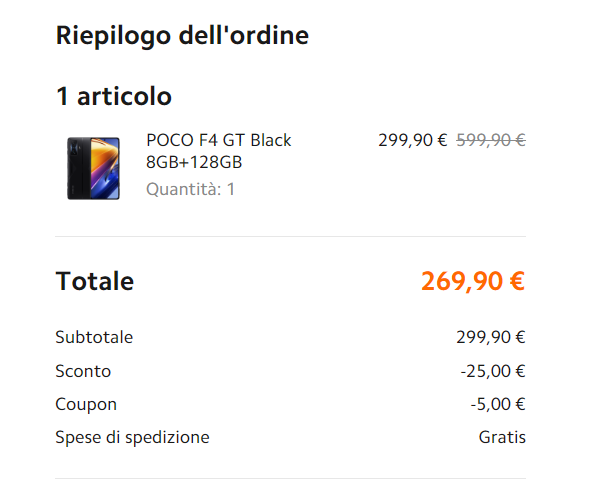Click the Totale label
Screen dimensions: 601x501
point(95,281)
